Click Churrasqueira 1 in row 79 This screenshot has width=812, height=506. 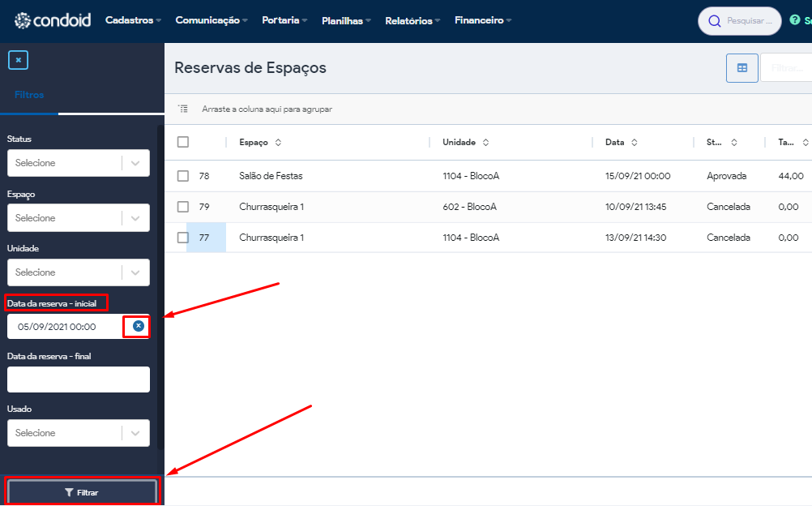click(x=271, y=207)
